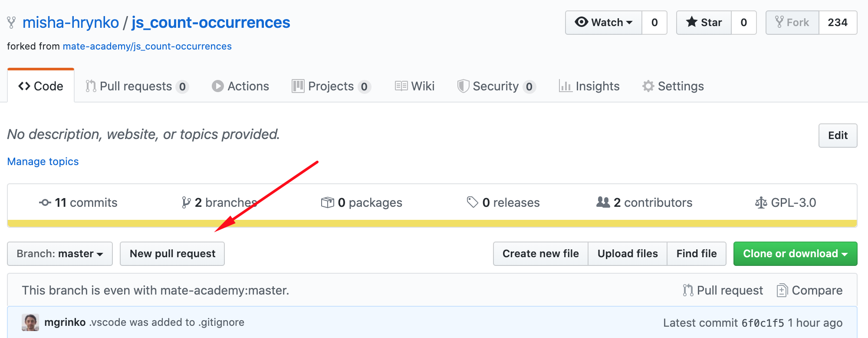This screenshot has width=868, height=338.
Task: Click the scales icon beside GPL-3.0
Action: (761, 202)
